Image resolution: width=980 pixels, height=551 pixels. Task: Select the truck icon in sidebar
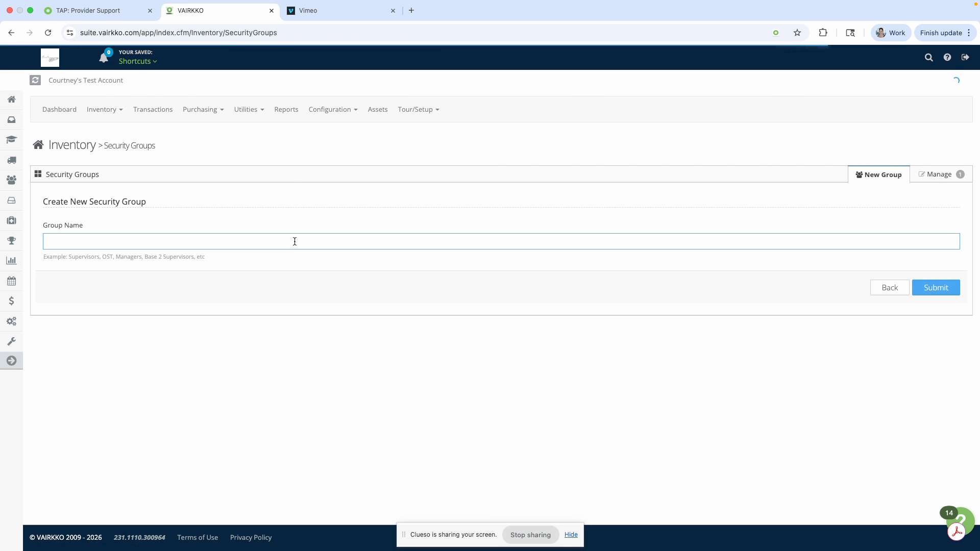pos(11,160)
